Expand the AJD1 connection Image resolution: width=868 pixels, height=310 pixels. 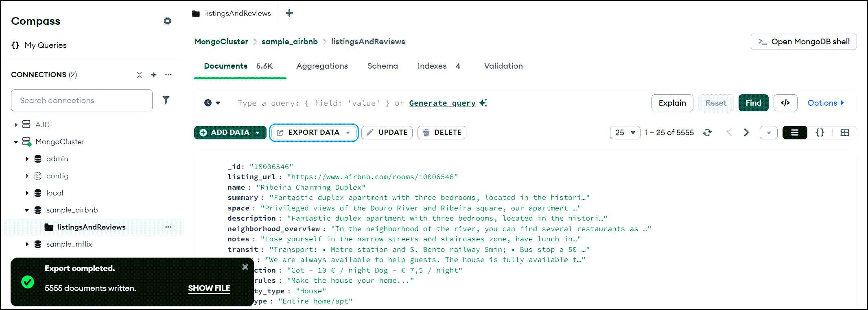click(x=16, y=125)
